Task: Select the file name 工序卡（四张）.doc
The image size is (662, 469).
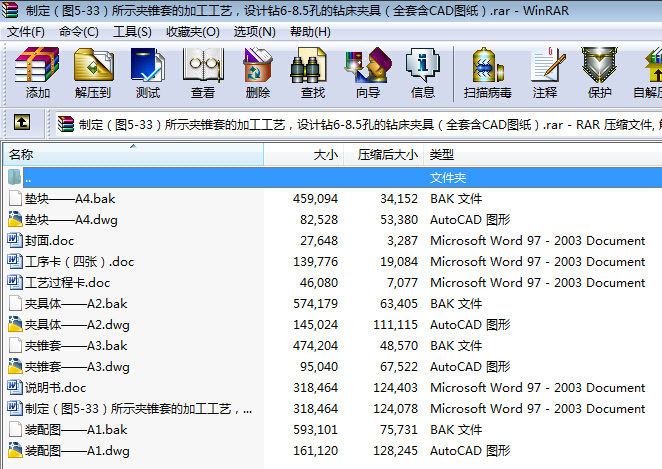Action: click(79, 262)
